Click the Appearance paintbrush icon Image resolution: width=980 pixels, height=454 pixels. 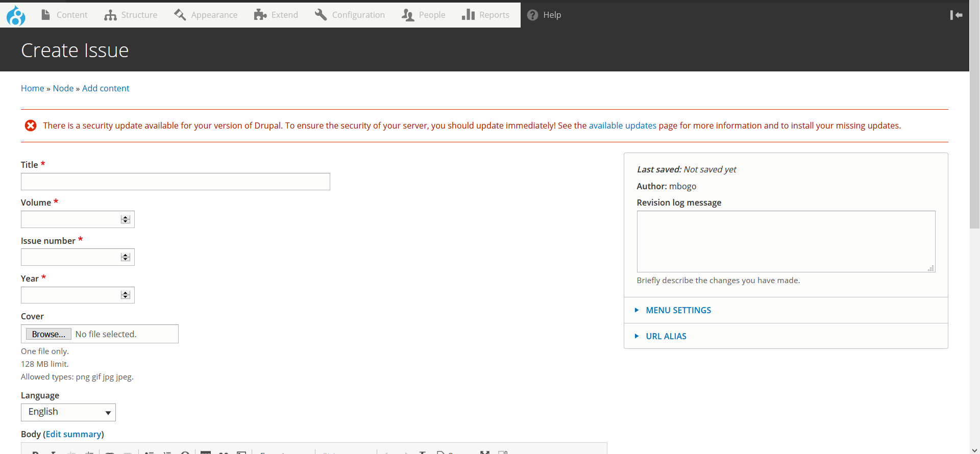tap(180, 15)
